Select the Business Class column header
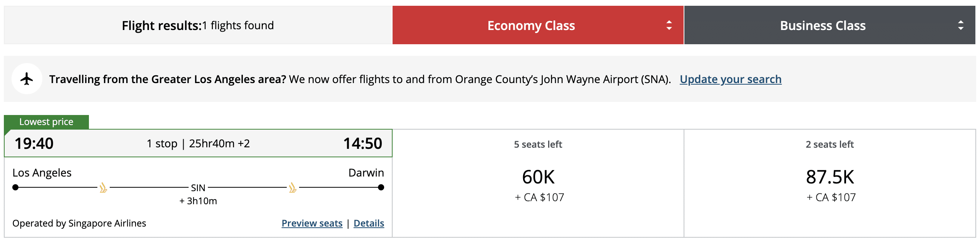This screenshot has width=980, height=240. click(x=823, y=25)
